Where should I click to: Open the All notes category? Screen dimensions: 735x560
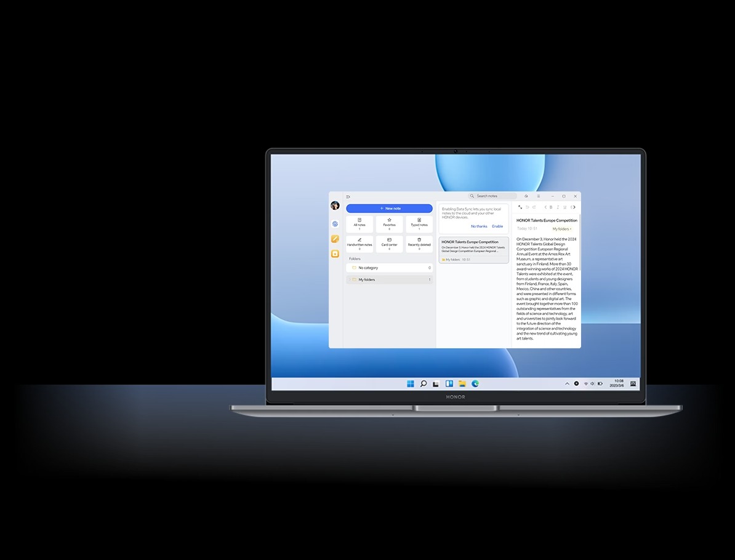359,224
